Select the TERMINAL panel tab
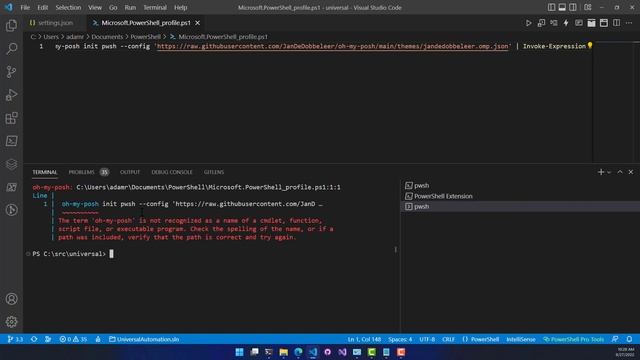 click(45, 172)
